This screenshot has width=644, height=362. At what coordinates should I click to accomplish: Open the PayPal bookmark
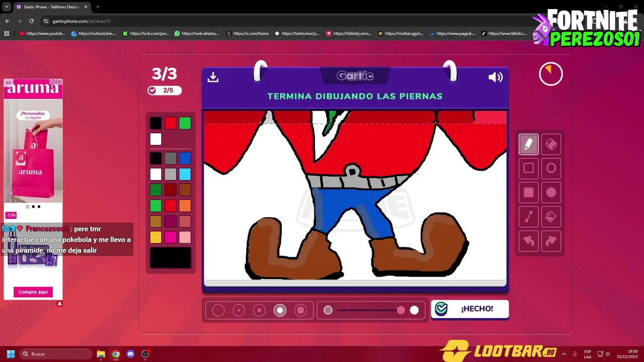point(452,34)
